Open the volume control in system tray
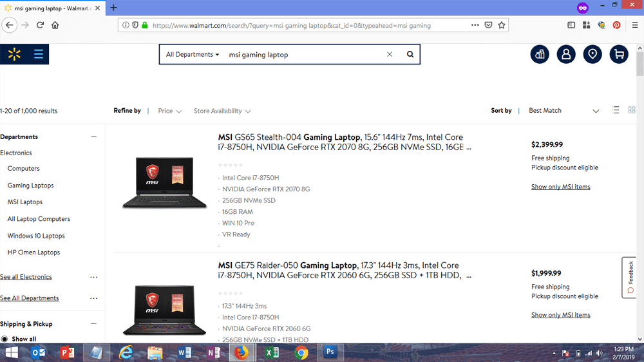Screen dimensions: 644x362 (x=600, y=353)
